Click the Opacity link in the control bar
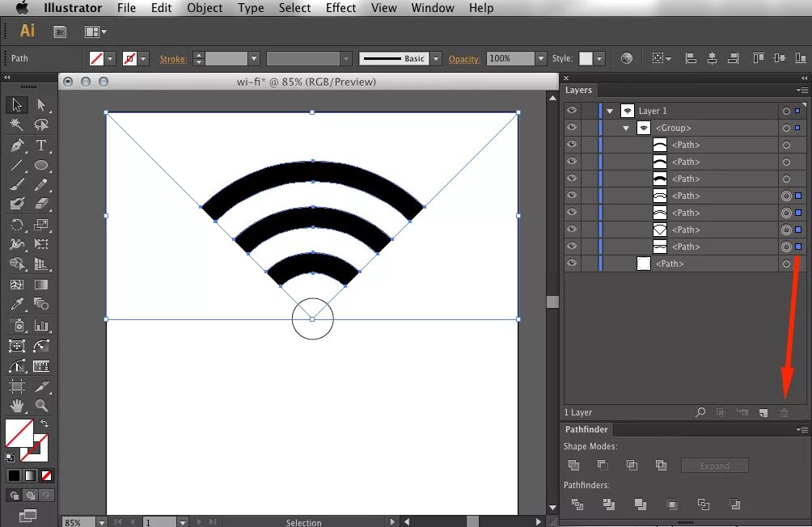812x527 pixels. pyautogui.click(x=464, y=58)
